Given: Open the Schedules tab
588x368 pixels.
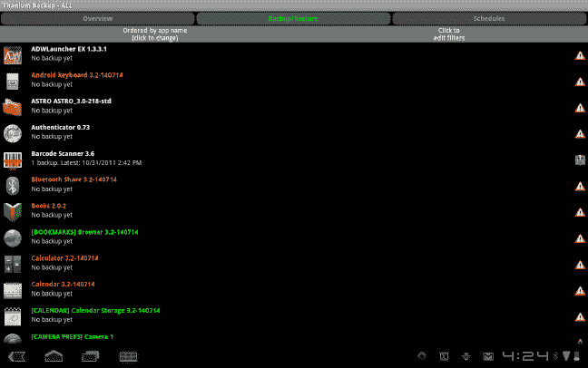Looking at the screenshot, I should coord(489,18).
